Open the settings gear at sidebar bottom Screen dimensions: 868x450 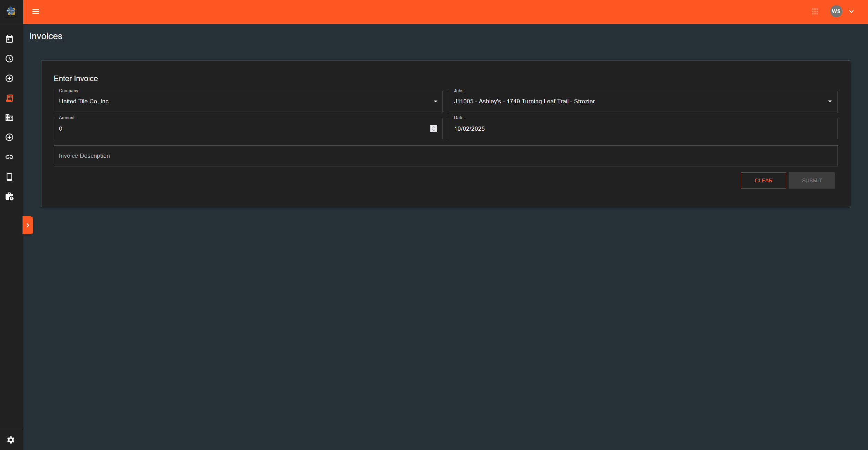point(10,440)
